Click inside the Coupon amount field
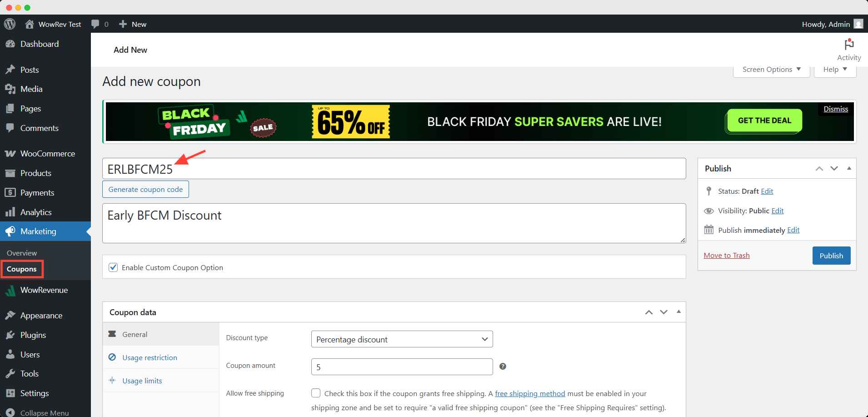Viewport: 868px width, 417px height. coord(401,366)
